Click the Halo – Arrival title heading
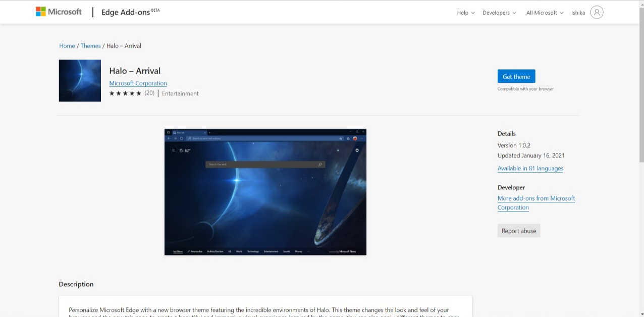Image resolution: width=644 pixels, height=317 pixels. click(x=135, y=71)
